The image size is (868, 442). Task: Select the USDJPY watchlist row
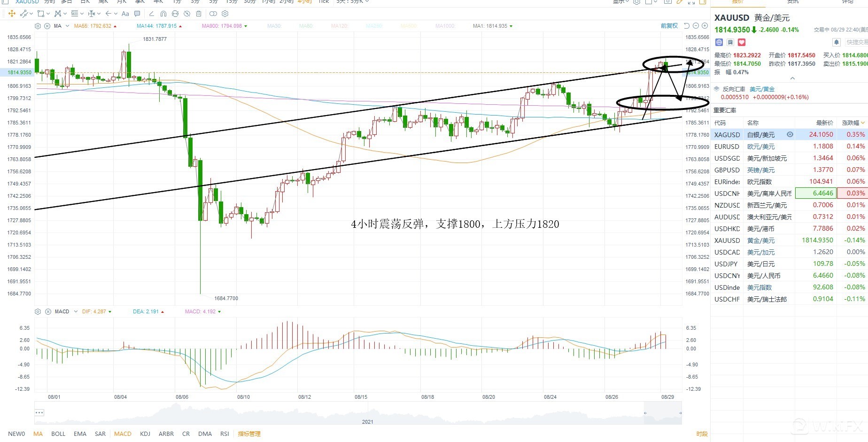tap(789, 264)
